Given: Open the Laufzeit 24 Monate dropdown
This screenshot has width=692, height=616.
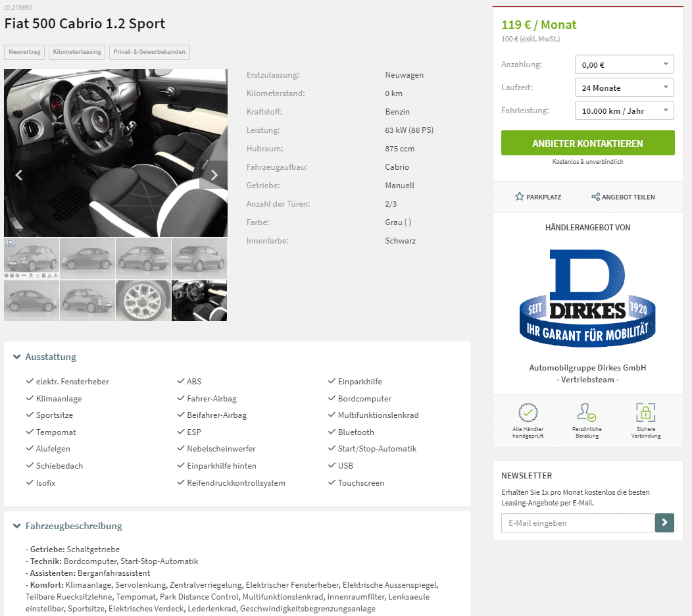Looking at the screenshot, I should [624, 88].
